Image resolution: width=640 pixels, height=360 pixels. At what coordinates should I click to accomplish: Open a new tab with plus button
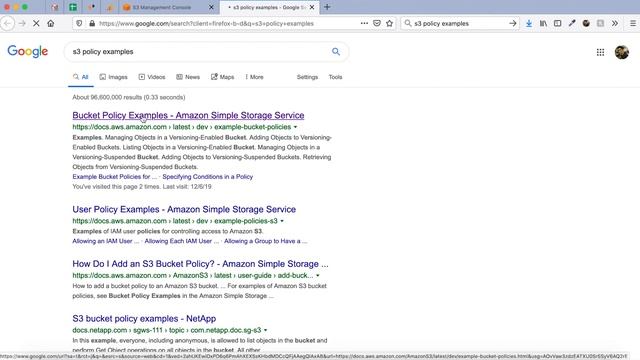327,7
